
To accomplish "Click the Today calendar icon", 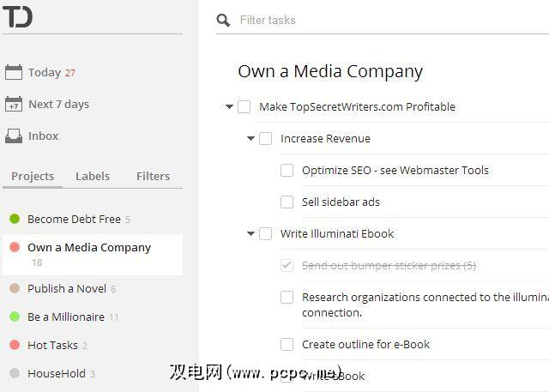I will [x=14, y=73].
